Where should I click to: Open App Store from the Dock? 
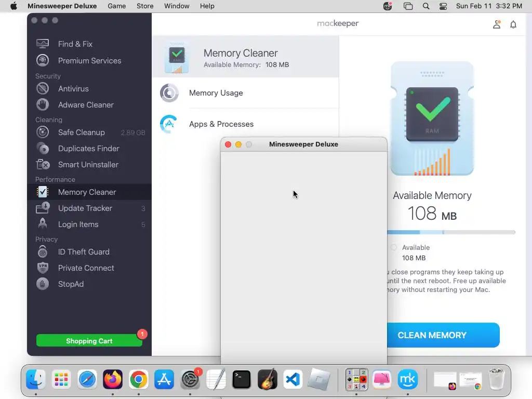164,379
